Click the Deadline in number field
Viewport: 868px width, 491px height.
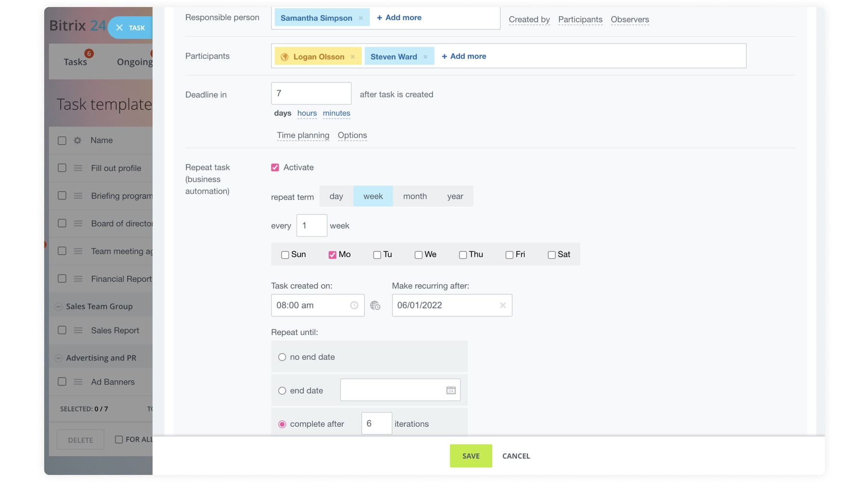tap(311, 93)
